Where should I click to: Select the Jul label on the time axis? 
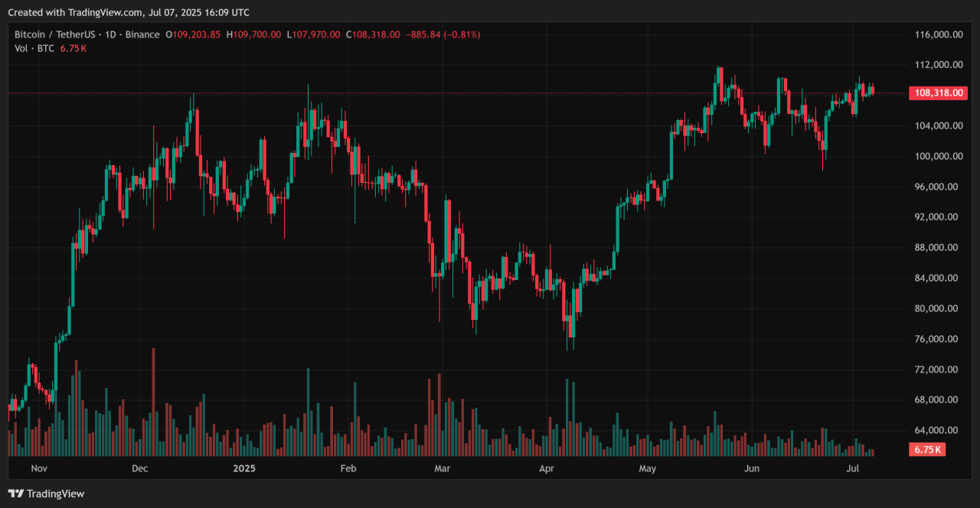click(852, 467)
